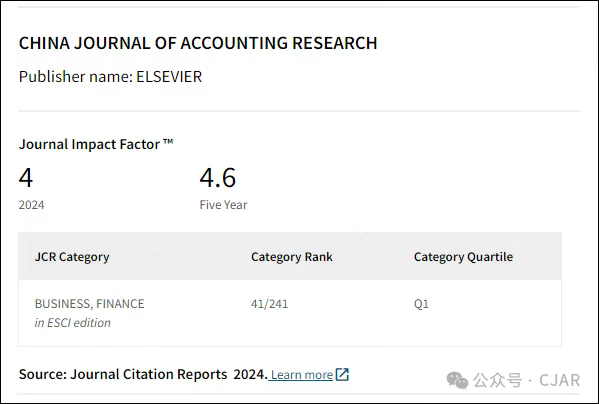Image resolution: width=599 pixels, height=404 pixels.
Task: Click the JCR Category column header
Action: pyautogui.click(x=72, y=257)
